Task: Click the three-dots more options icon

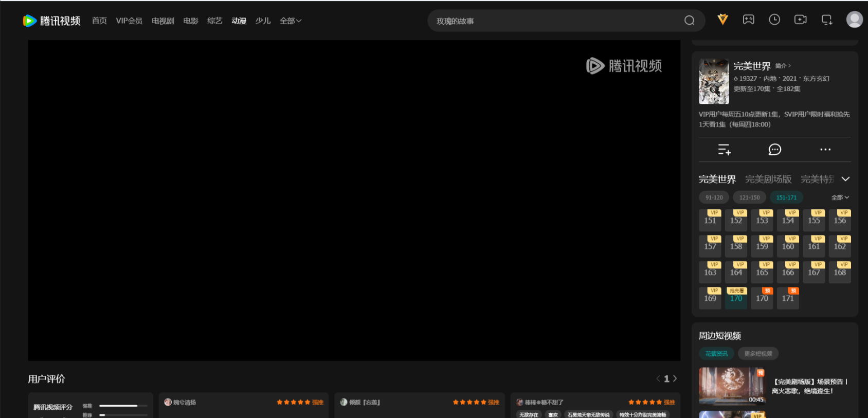Action: (825, 150)
